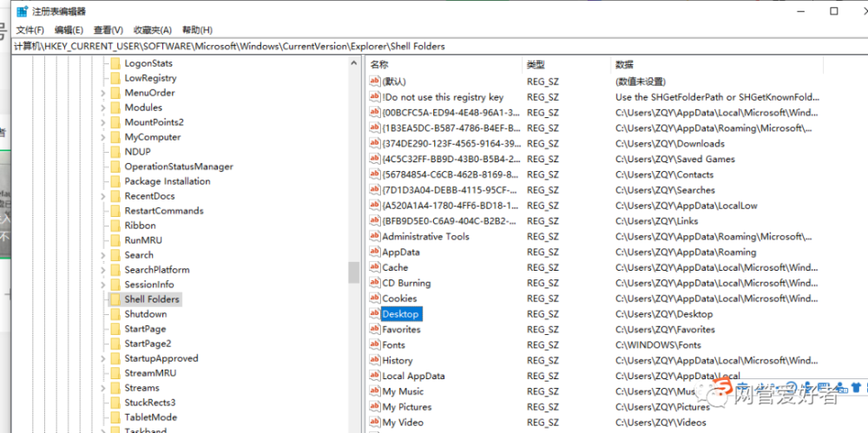This screenshot has width=868, height=433.
Task: Click the string icon of Favorites value
Action: [x=375, y=330]
